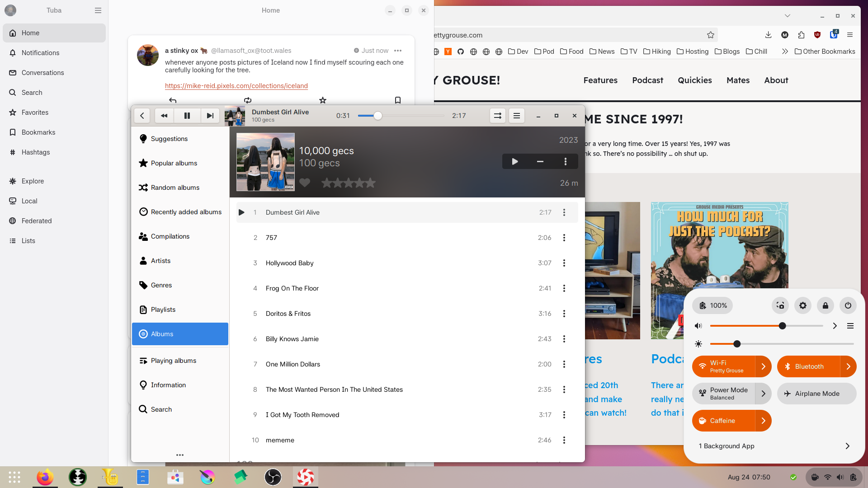Viewport: 868px width, 488px height.
Task: Expand the Power Mode options
Action: coord(764,394)
